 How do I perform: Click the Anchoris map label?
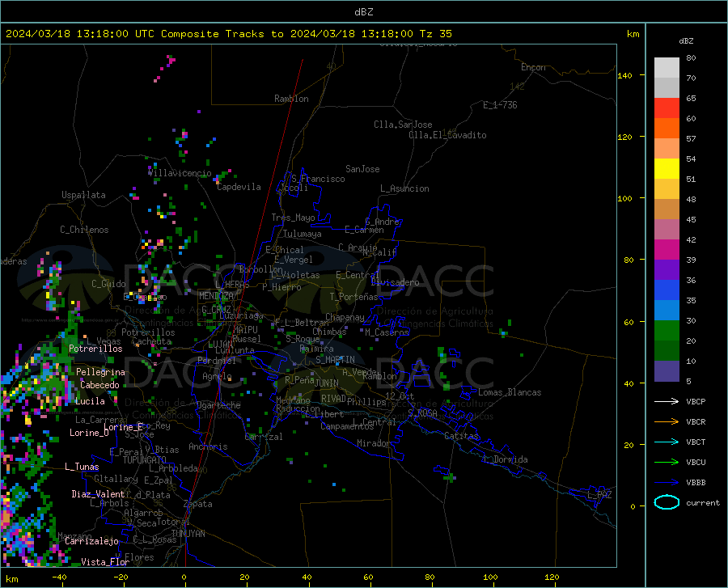[x=208, y=446]
